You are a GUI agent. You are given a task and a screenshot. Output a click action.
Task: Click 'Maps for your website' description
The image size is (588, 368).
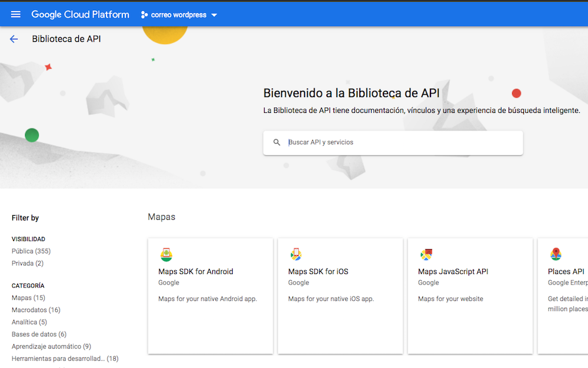click(x=450, y=299)
